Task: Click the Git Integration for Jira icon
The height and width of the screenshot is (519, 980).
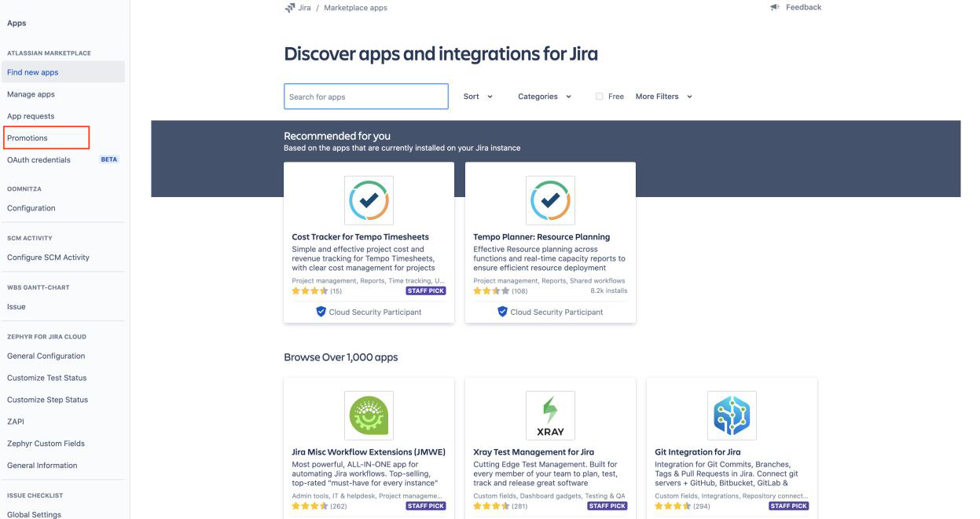Action: point(732,415)
